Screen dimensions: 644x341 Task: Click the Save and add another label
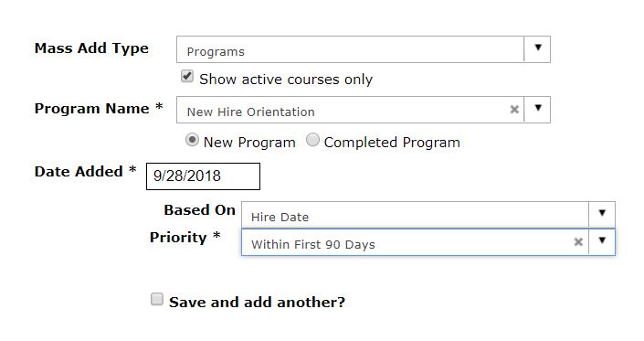(257, 303)
